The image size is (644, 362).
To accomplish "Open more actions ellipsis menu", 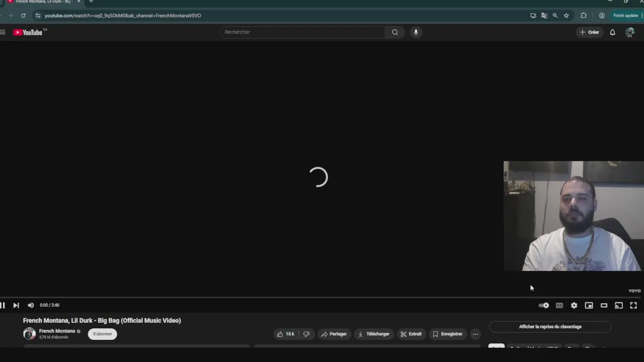I will tap(475, 334).
